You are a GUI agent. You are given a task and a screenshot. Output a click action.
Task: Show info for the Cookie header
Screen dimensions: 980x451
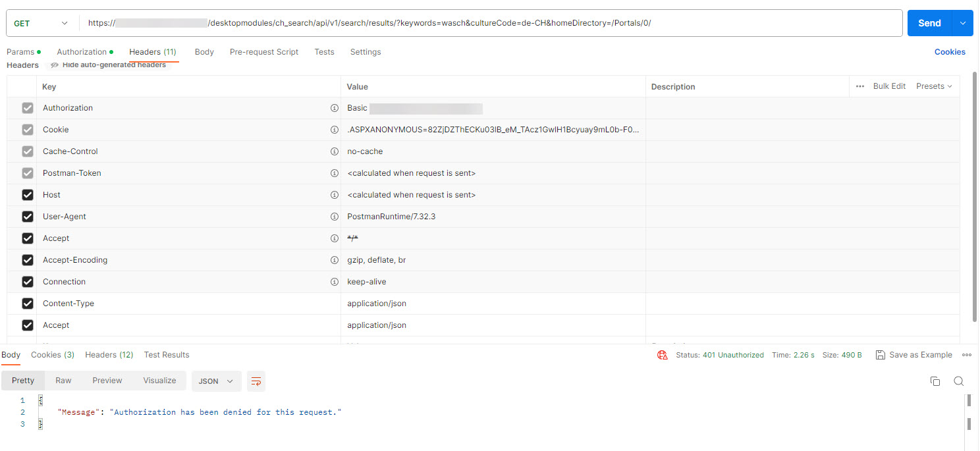coord(334,130)
